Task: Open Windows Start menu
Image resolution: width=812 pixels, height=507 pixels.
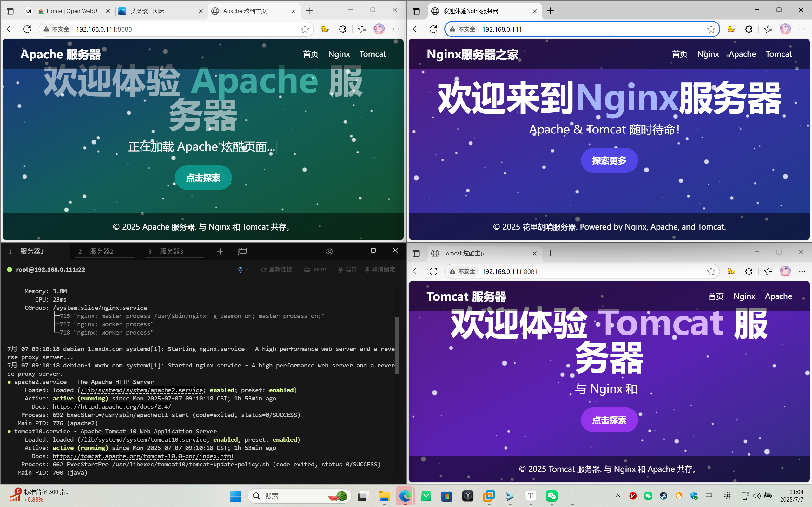Action: click(x=235, y=496)
